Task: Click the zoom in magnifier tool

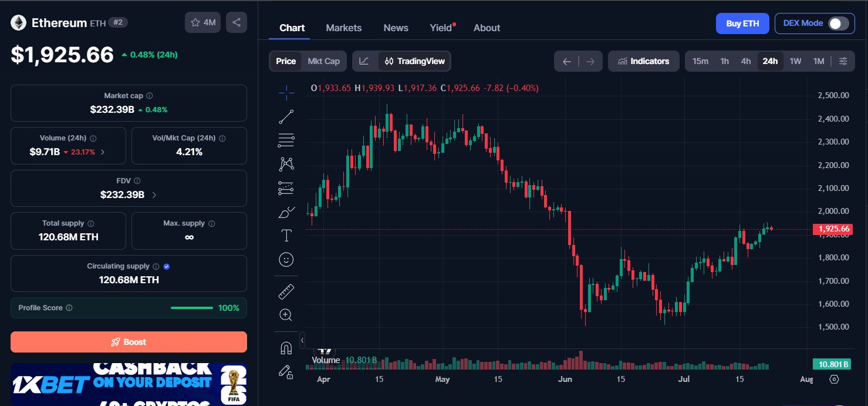Action: pyautogui.click(x=286, y=315)
